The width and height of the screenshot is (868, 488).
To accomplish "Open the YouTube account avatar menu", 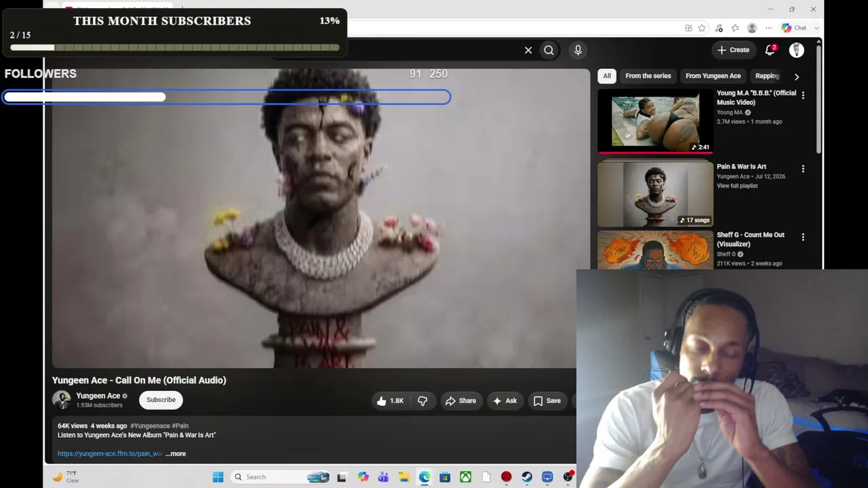I will click(x=796, y=49).
